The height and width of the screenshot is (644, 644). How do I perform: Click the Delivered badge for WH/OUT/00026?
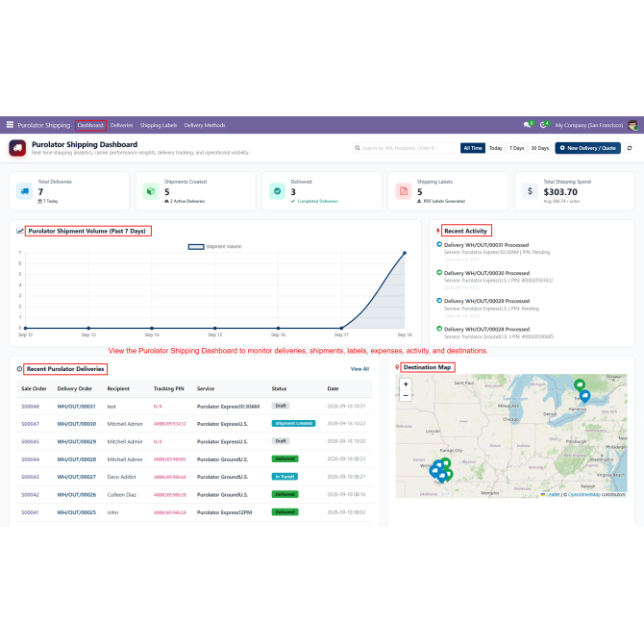pos(285,494)
